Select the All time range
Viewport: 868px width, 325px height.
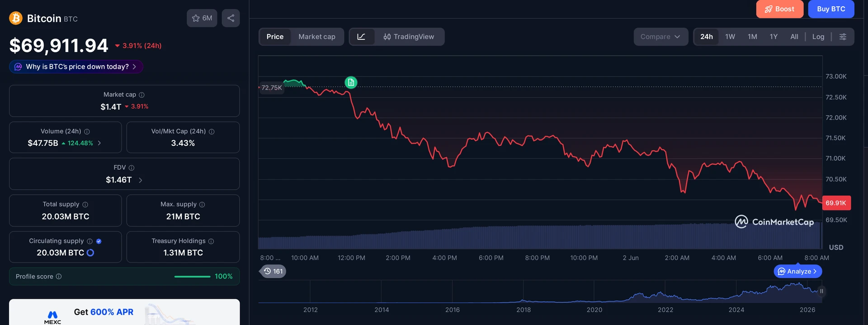794,37
